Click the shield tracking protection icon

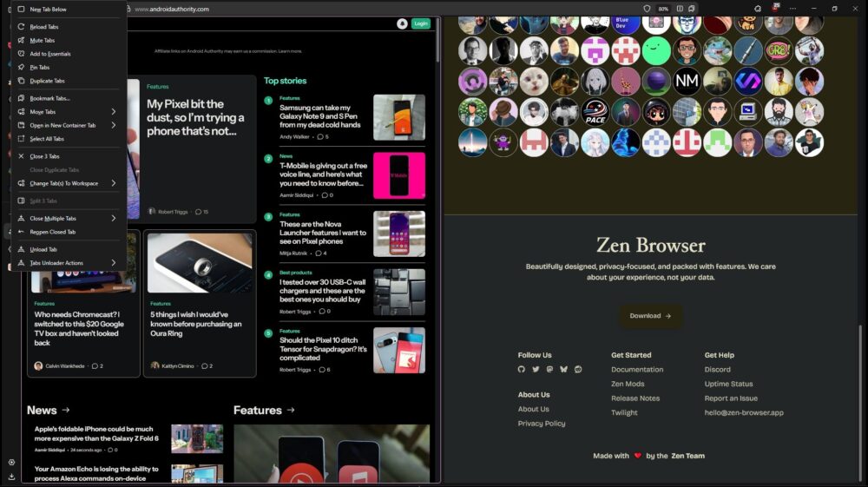coord(647,9)
